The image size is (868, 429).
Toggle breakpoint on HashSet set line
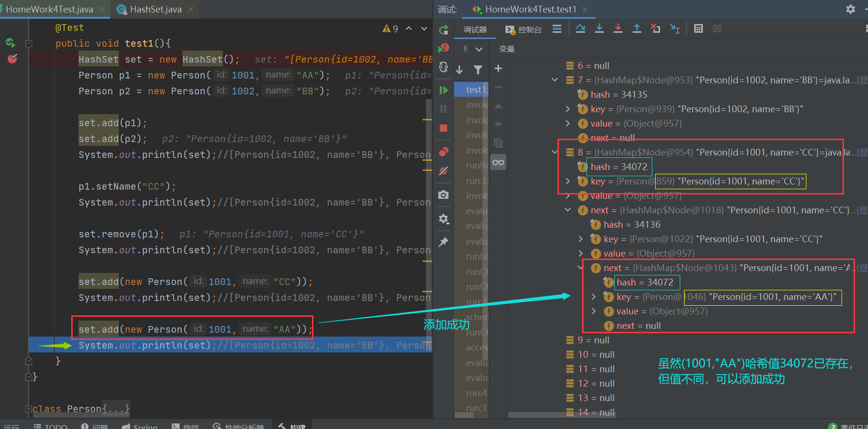[x=12, y=59]
